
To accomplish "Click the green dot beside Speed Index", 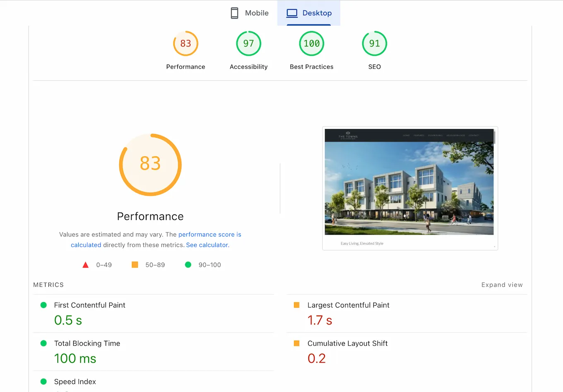I will [x=43, y=381].
